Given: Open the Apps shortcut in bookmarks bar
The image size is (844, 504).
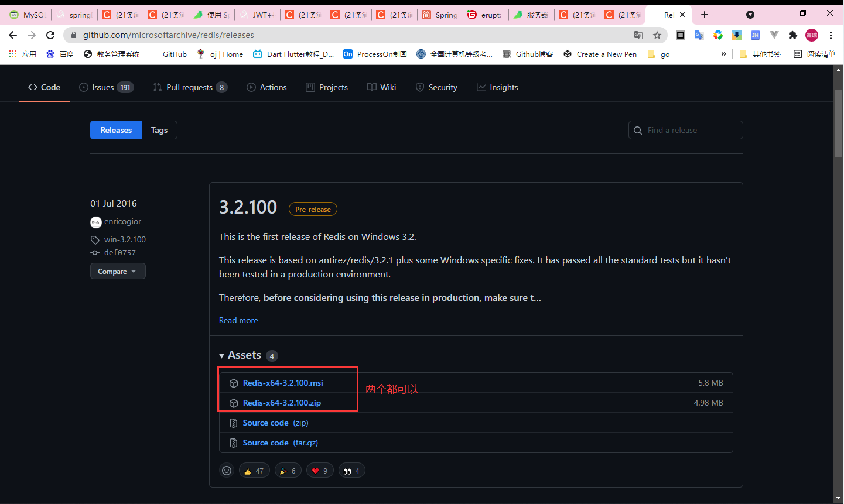Looking at the screenshot, I should [22, 54].
